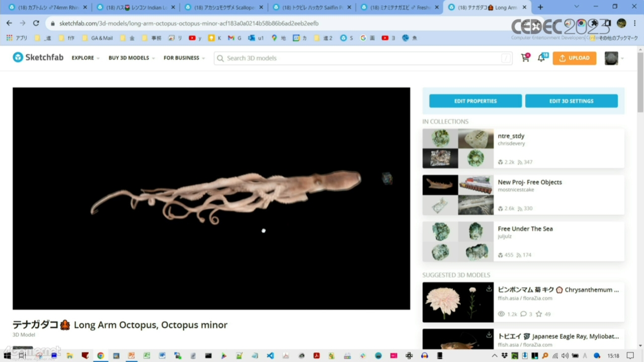Viewport: 644px width, 362px height.
Task: Click the EDIT 3D SETTINGS button
Action: pos(572,101)
